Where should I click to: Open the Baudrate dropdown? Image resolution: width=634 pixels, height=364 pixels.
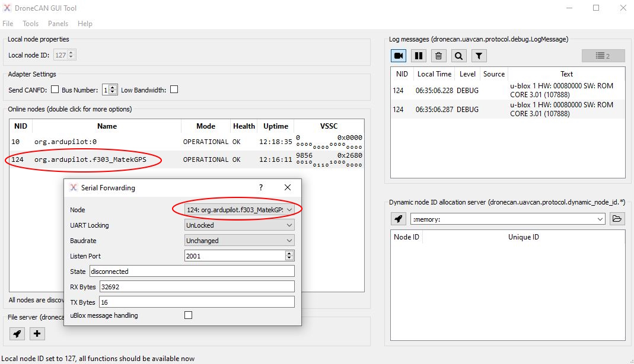[239, 241]
